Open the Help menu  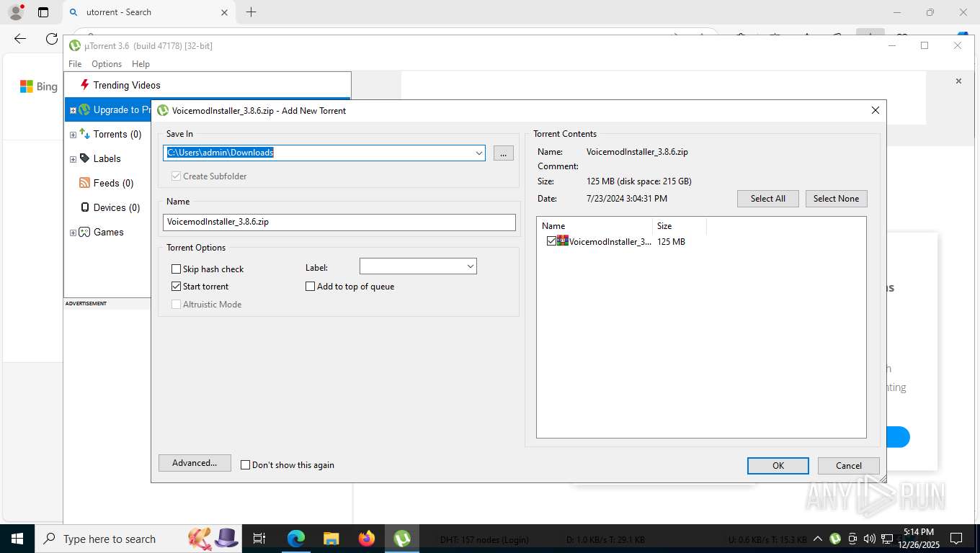click(141, 64)
